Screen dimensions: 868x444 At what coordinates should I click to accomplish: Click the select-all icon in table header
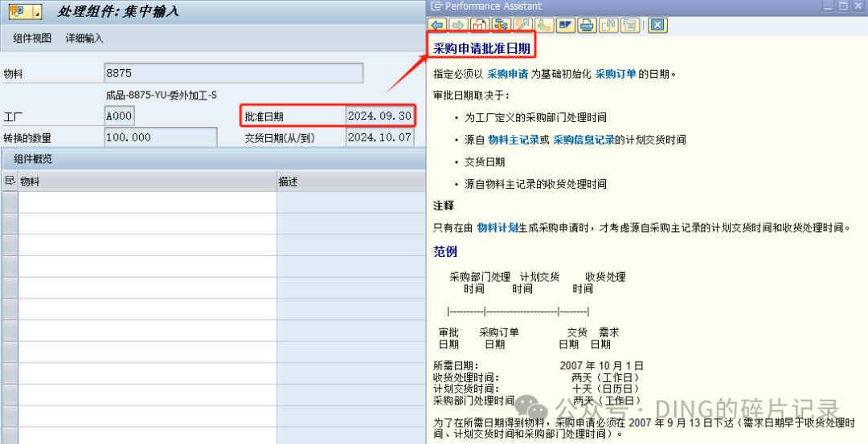point(10,181)
